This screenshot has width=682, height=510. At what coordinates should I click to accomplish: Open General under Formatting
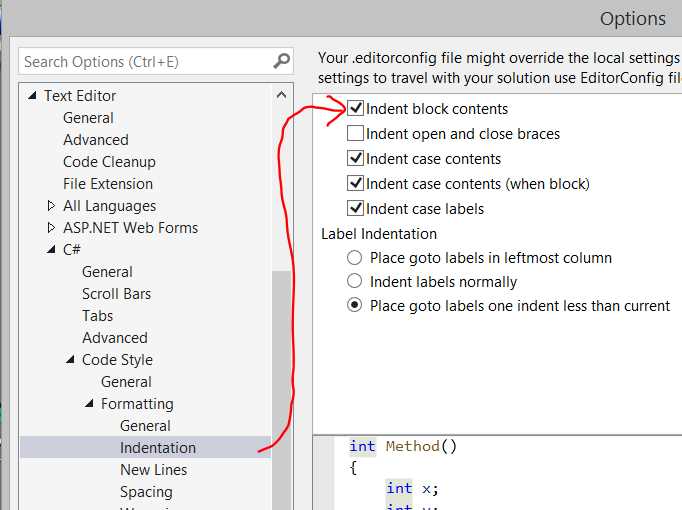pos(145,426)
